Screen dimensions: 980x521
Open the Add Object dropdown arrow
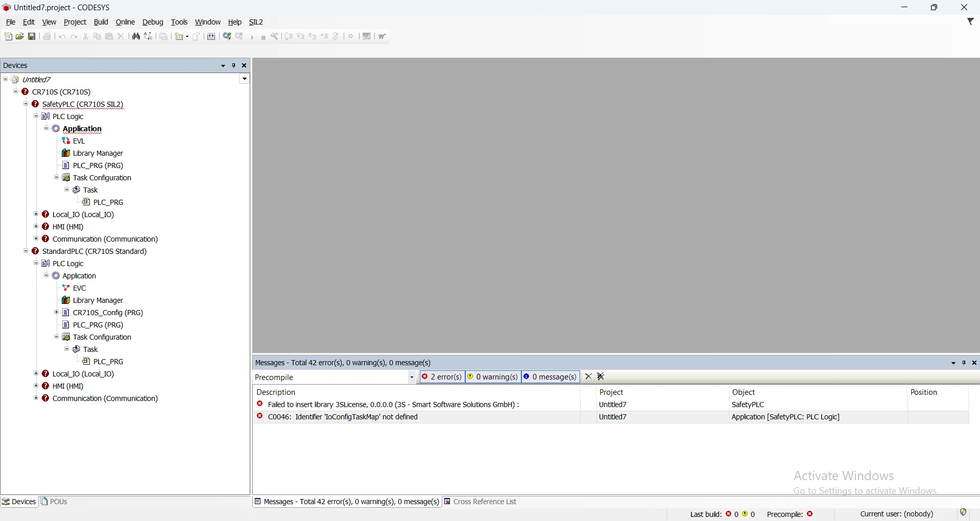(x=187, y=37)
